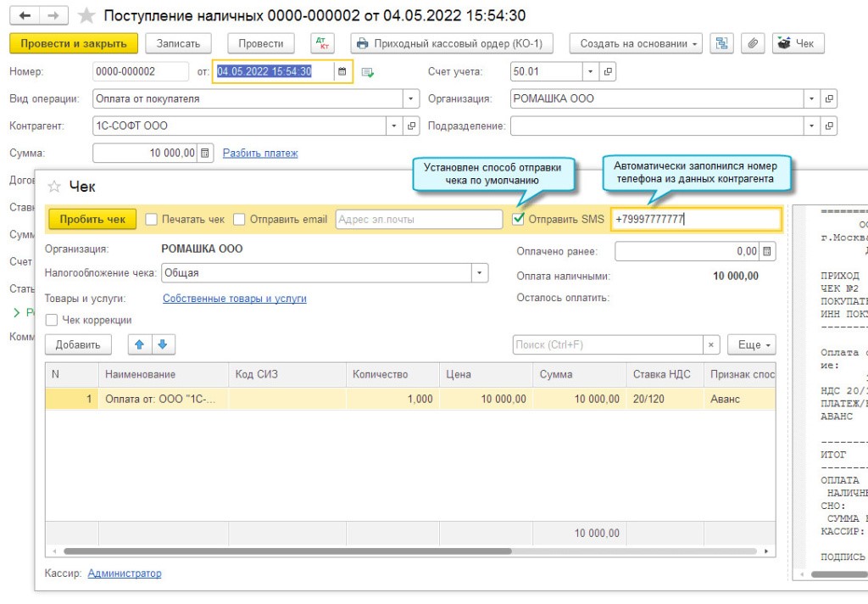
Task: Open the Еще menu
Action: [x=752, y=344]
